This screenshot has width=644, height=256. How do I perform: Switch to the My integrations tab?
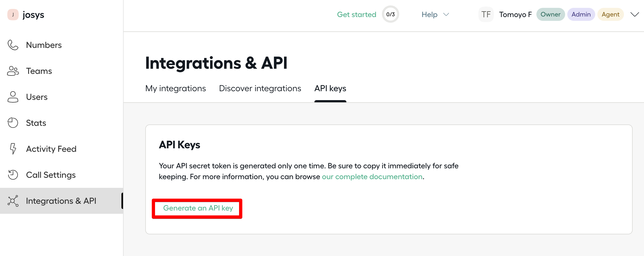tap(175, 88)
